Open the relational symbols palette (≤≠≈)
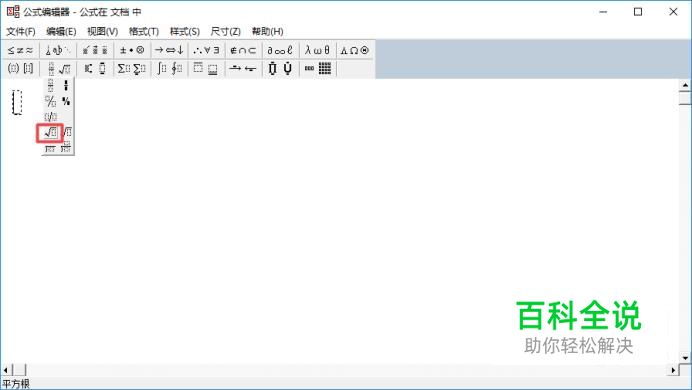692x390 pixels. click(20, 50)
